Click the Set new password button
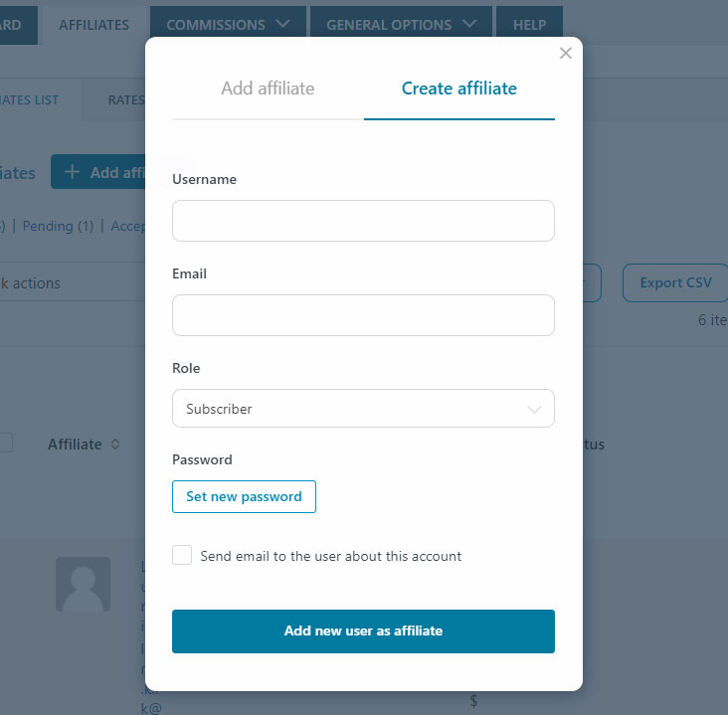 point(244,497)
